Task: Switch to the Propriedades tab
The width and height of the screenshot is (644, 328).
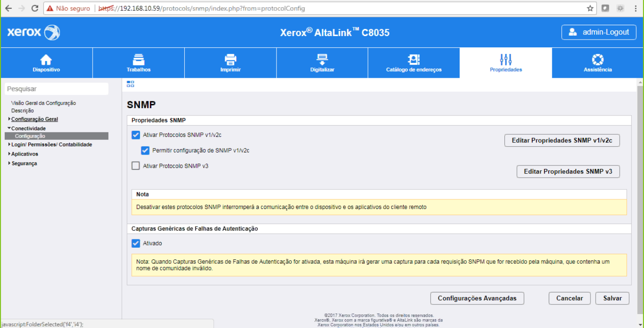Action: coord(506,63)
